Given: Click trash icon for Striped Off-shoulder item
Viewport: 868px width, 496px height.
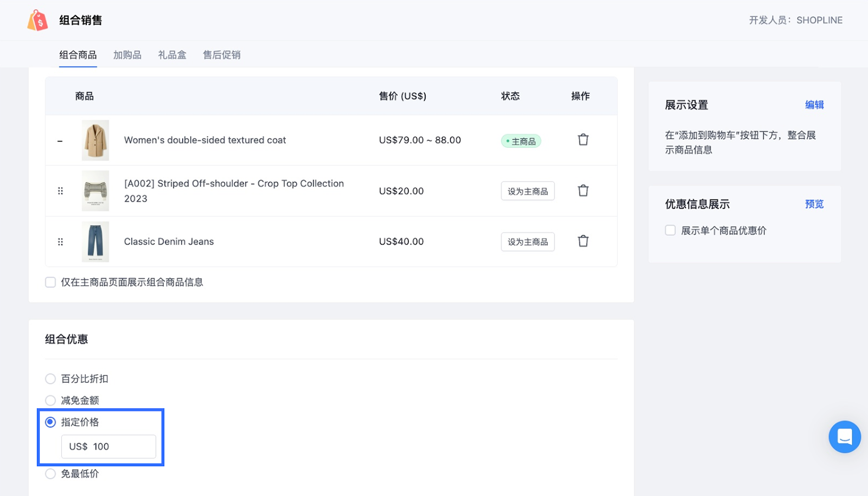Looking at the screenshot, I should click(583, 191).
